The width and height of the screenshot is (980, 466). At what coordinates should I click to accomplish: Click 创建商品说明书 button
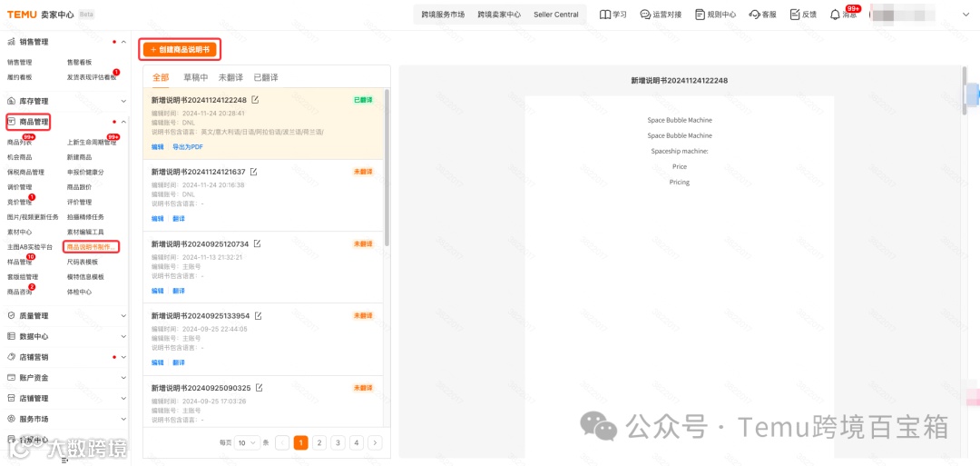(180, 49)
